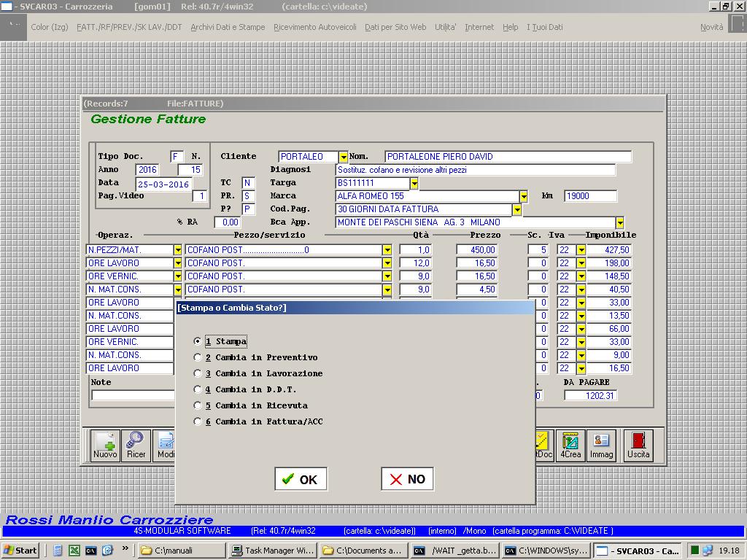Click the calculator quick launch icon

[58, 551]
